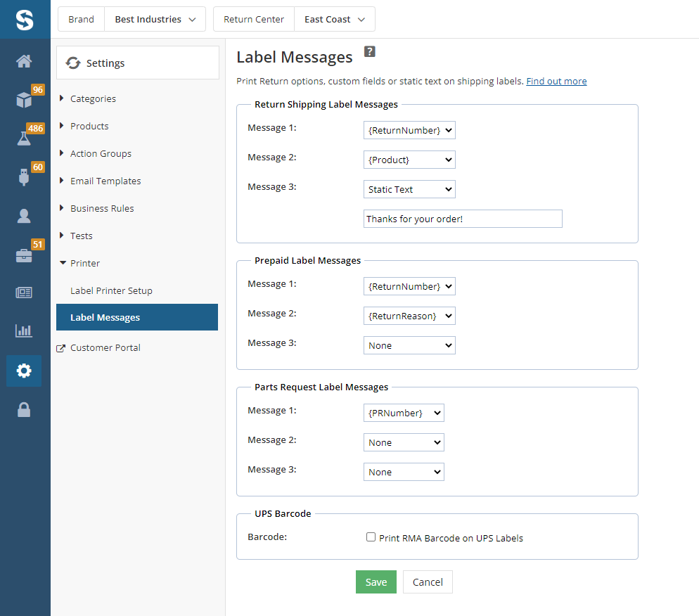Click the Thanks for your order text field

463,219
